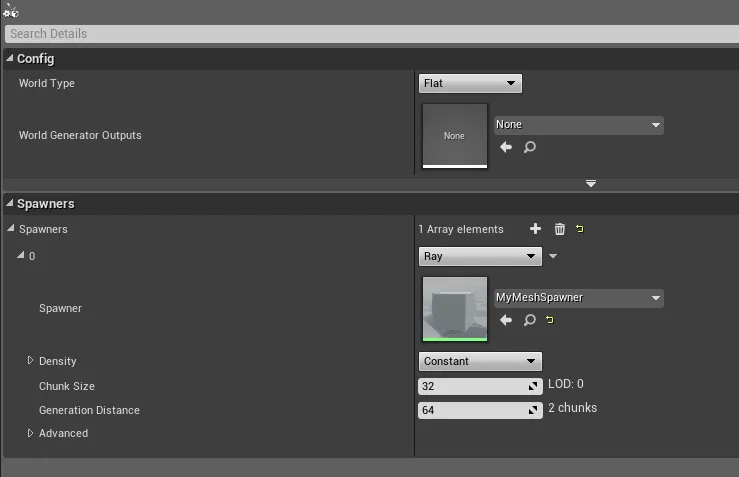Click the Search Details field
Screen dimensions: 739x477
(369, 34)
